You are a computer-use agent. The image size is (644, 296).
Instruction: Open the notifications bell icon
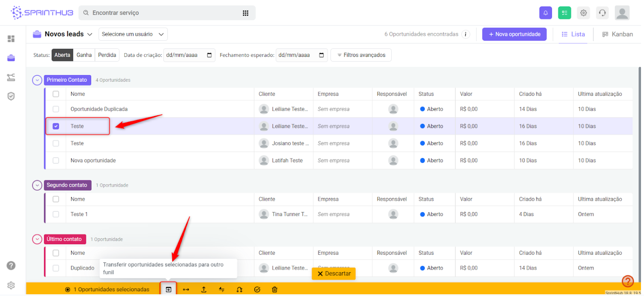546,13
